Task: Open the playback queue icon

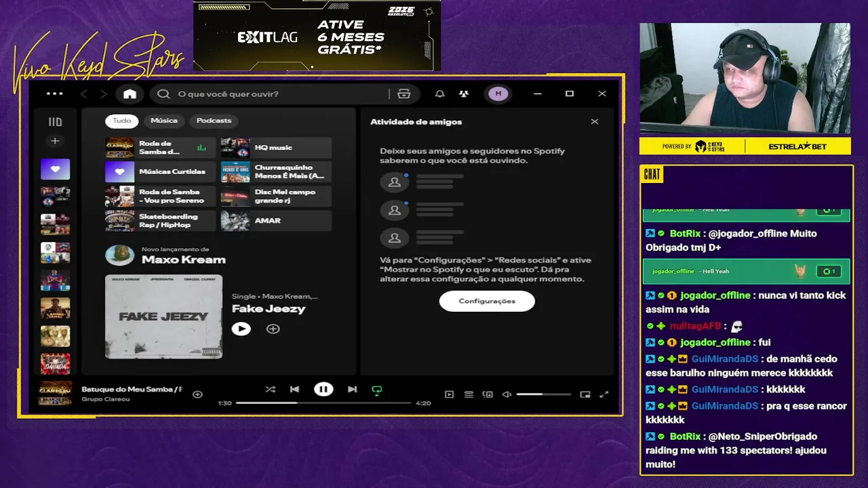Action: click(469, 394)
